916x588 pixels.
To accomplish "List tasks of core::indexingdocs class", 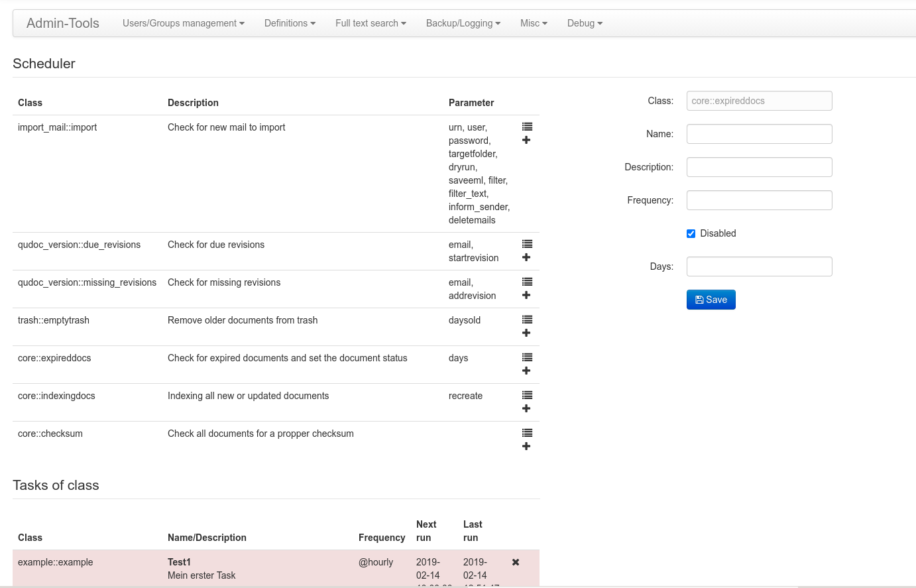I will pyautogui.click(x=527, y=395).
